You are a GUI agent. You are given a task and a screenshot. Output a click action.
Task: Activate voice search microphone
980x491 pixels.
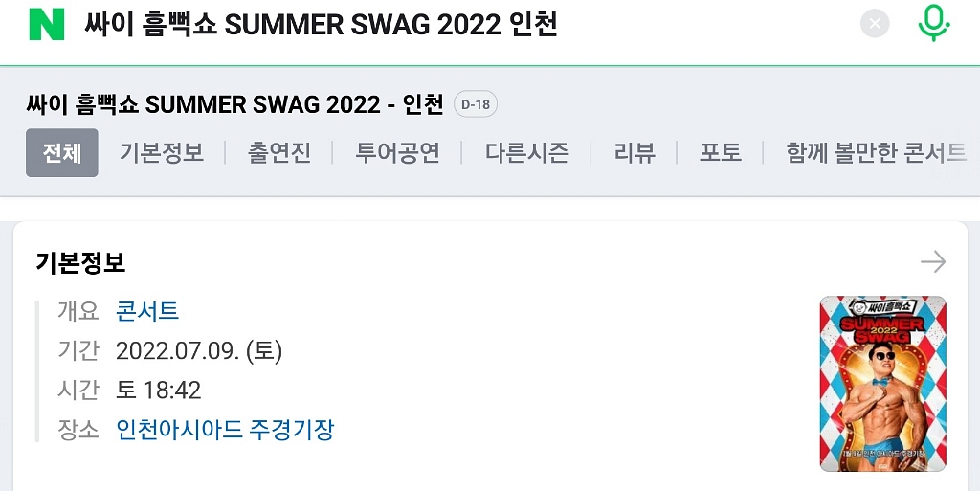[x=934, y=24]
